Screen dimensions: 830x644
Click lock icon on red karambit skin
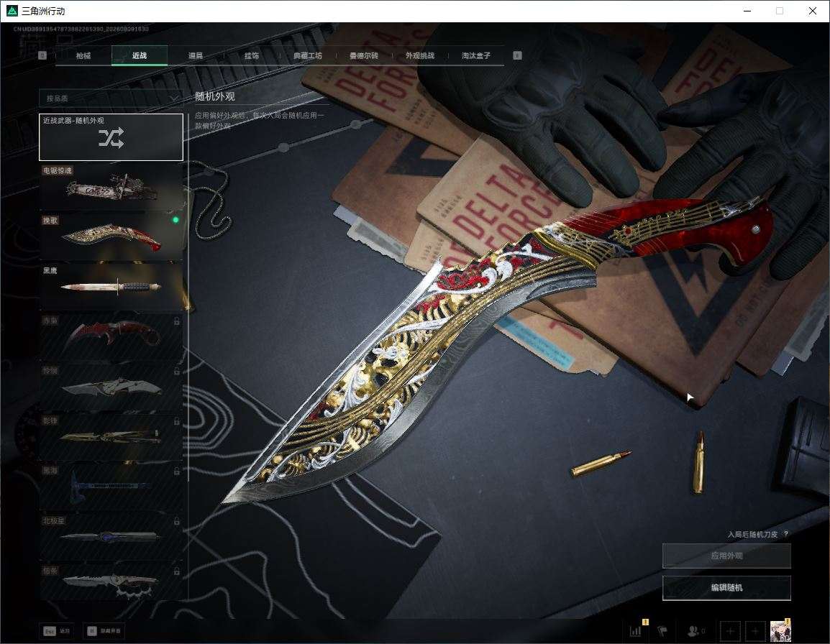pyautogui.click(x=177, y=321)
